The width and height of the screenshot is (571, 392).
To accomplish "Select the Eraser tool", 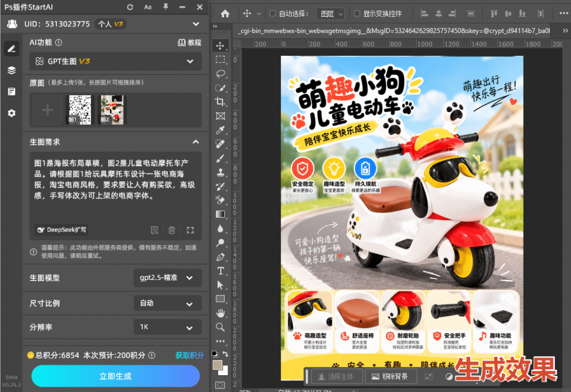I will pyautogui.click(x=220, y=200).
